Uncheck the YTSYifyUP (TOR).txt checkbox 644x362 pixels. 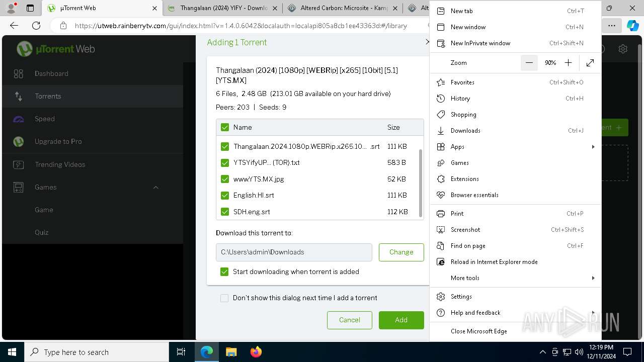pyautogui.click(x=225, y=163)
